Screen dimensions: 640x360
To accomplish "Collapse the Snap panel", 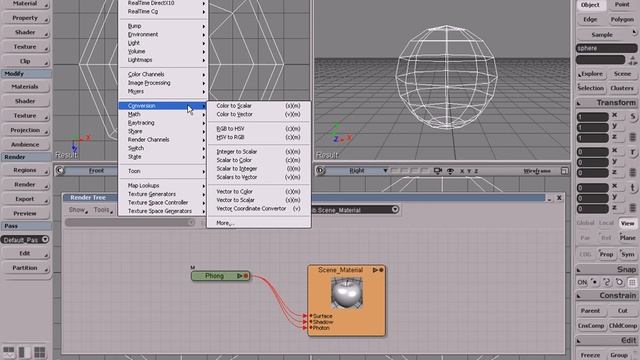I will tap(579, 270).
